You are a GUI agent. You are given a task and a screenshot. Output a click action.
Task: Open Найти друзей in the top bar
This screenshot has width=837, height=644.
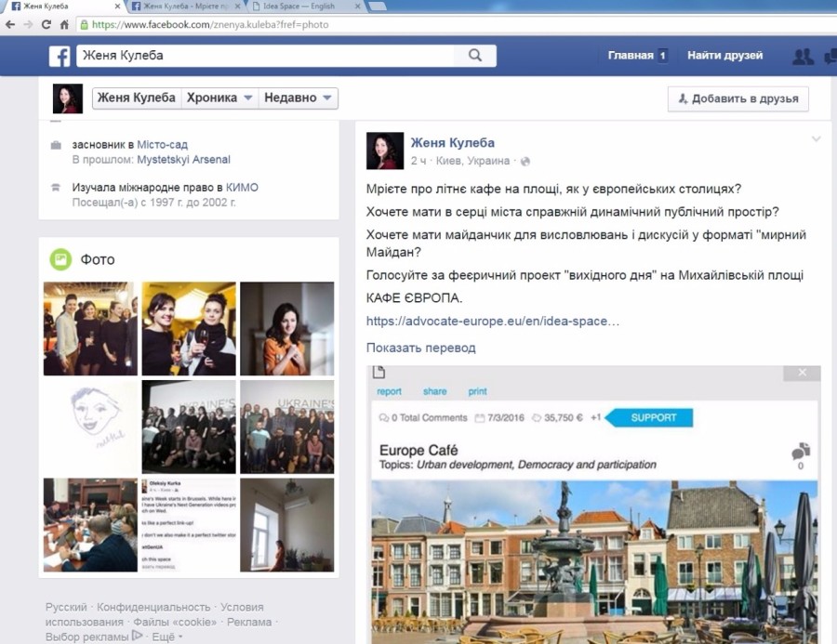(x=724, y=56)
